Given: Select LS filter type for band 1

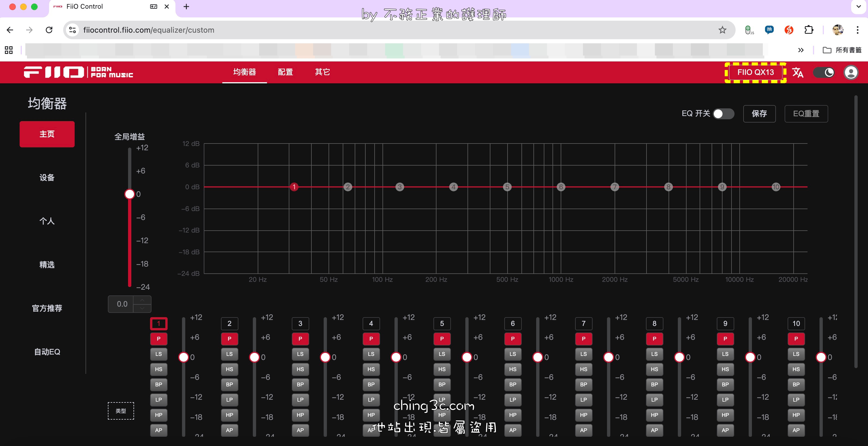Looking at the screenshot, I should (158, 354).
